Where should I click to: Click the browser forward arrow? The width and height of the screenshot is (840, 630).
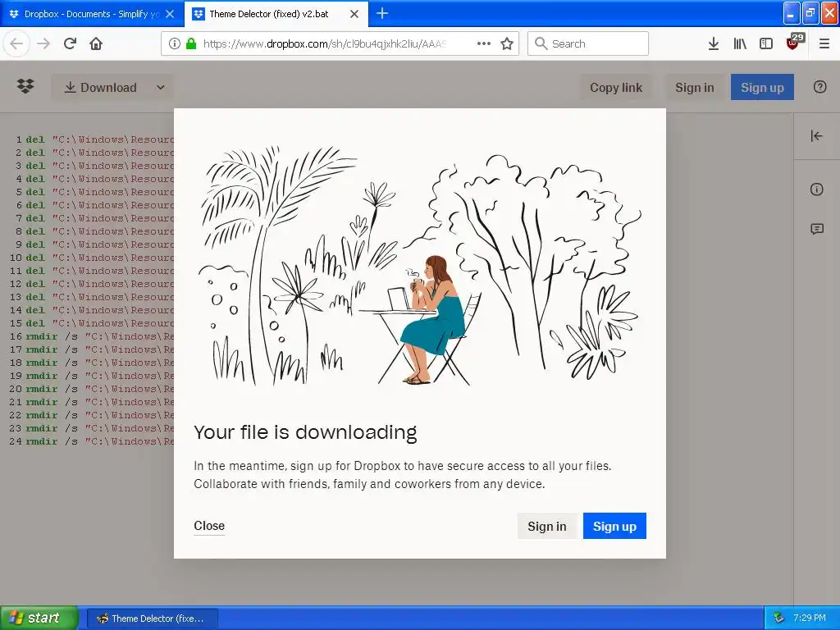pos(43,43)
